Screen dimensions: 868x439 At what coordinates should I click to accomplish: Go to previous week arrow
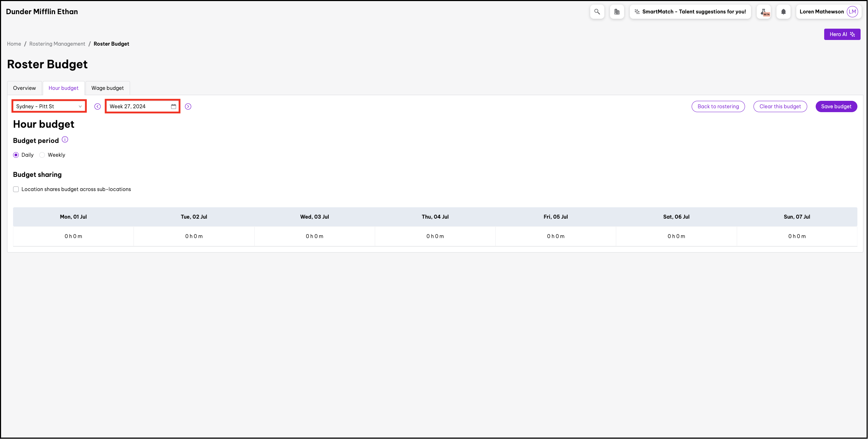[x=98, y=106]
